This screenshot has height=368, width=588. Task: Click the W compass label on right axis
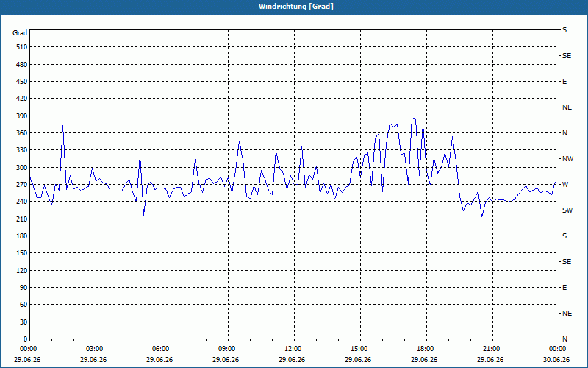click(565, 185)
